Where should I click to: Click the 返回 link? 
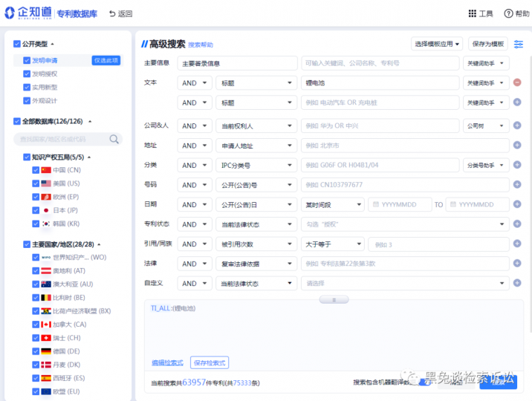click(x=125, y=13)
